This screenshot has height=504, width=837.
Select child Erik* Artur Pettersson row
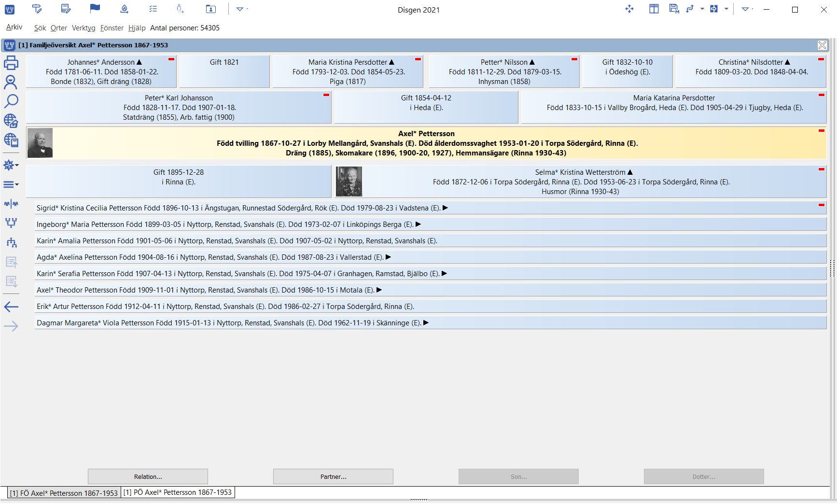click(x=431, y=307)
